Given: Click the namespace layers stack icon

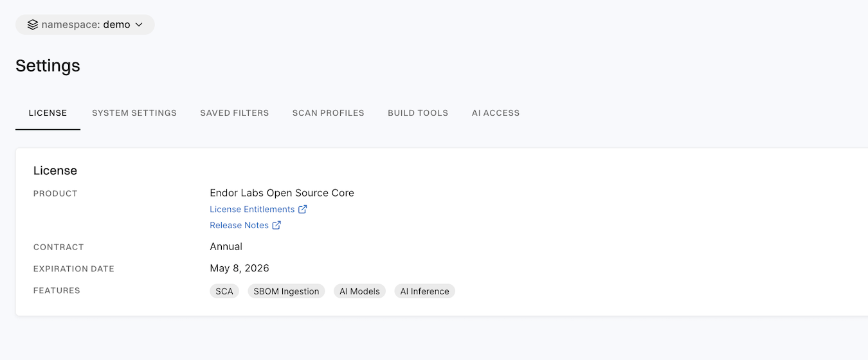Looking at the screenshot, I should coord(33,24).
